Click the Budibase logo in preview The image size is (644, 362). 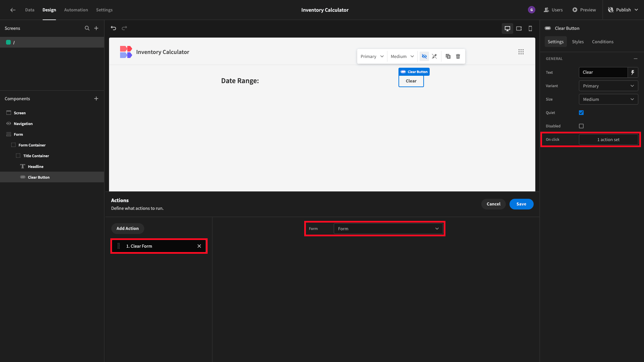point(126,52)
